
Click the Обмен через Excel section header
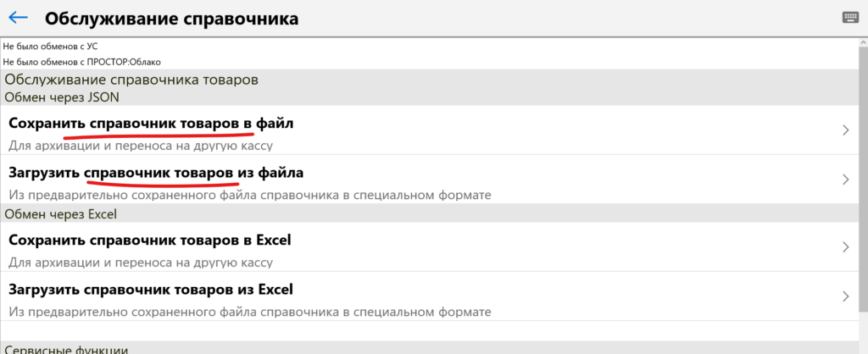(x=60, y=213)
